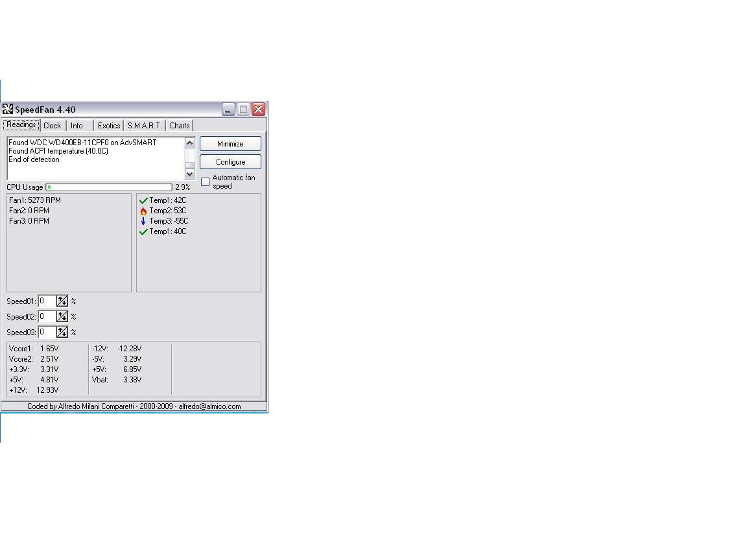
Task: Click the Fan2: 0 RPM reading
Action: point(29,211)
